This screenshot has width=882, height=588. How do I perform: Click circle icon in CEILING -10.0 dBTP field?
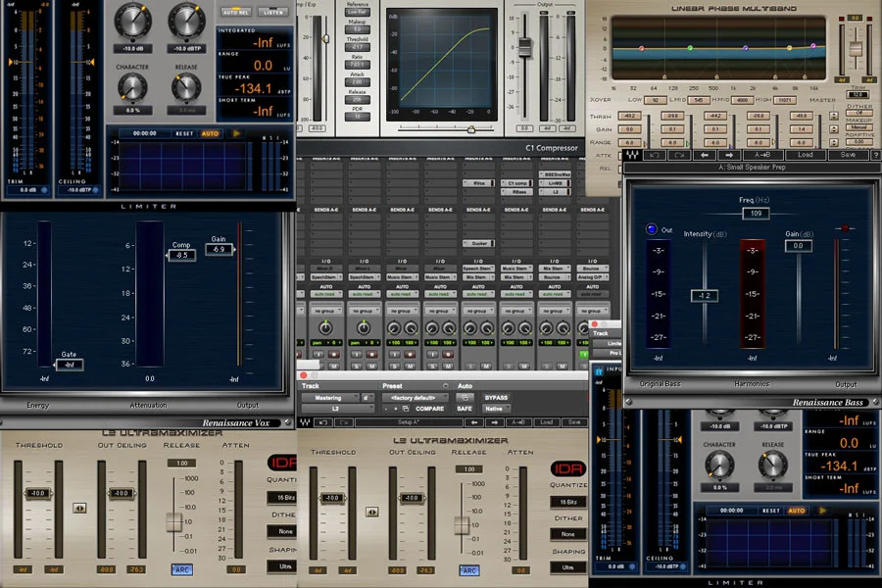(x=96, y=190)
